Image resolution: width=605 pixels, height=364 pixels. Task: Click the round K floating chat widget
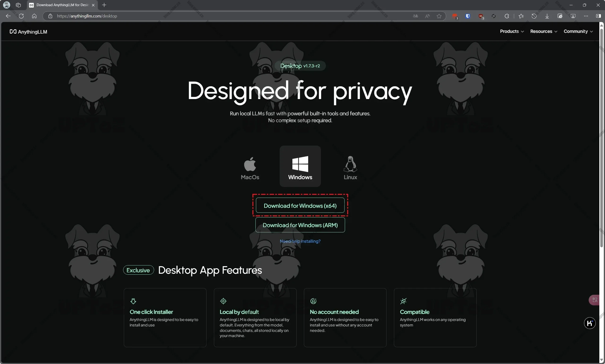(x=590, y=323)
